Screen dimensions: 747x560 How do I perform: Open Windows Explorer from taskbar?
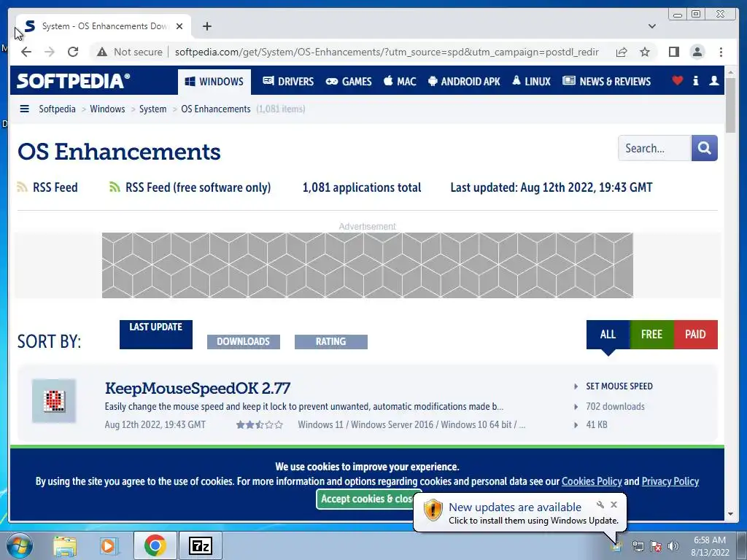[x=65, y=545]
